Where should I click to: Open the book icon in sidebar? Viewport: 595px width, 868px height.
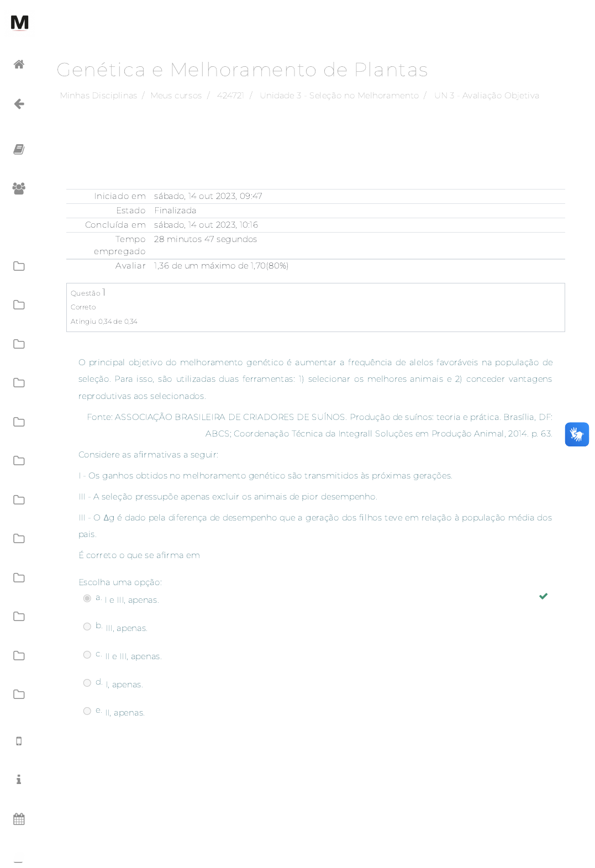(19, 149)
